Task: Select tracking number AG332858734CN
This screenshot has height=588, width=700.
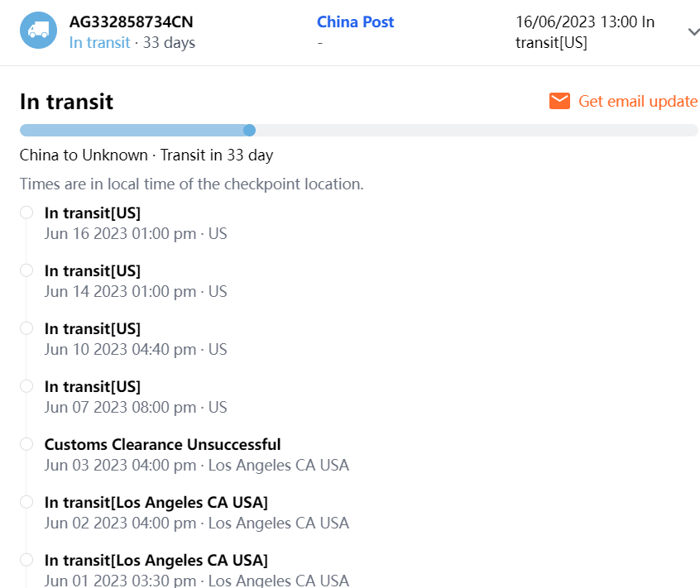Action: click(131, 22)
